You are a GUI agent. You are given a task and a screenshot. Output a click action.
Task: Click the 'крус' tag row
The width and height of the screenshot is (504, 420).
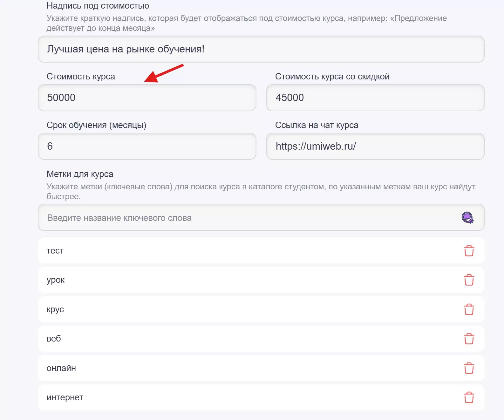pyautogui.click(x=248, y=309)
